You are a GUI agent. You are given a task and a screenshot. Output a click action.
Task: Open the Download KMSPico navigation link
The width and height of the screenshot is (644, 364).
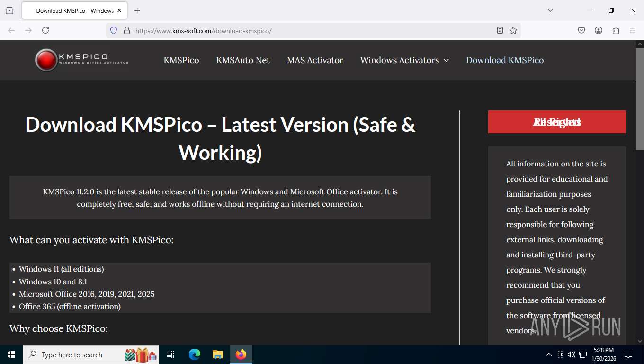click(505, 60)
